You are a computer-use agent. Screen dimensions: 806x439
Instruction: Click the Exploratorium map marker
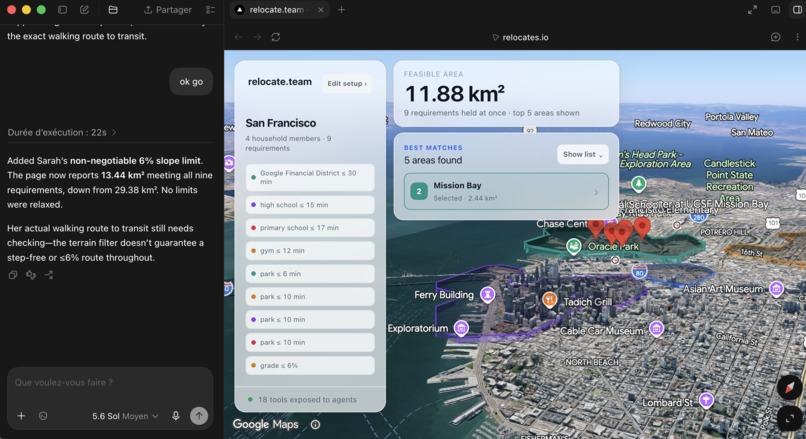point(461,328)
